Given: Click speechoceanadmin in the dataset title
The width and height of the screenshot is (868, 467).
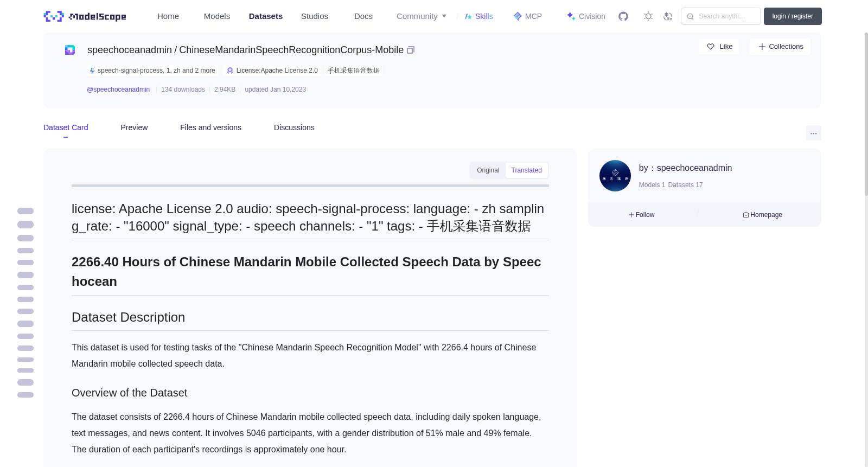Looking at the screenshot, I should [130, 50].
